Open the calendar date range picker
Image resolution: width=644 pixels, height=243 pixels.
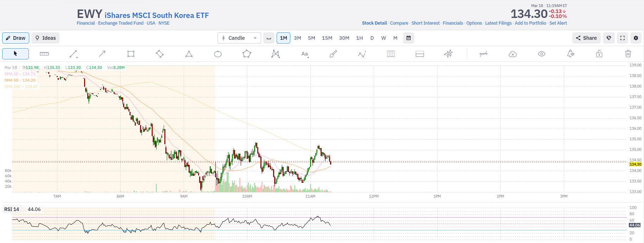[409, 38]
